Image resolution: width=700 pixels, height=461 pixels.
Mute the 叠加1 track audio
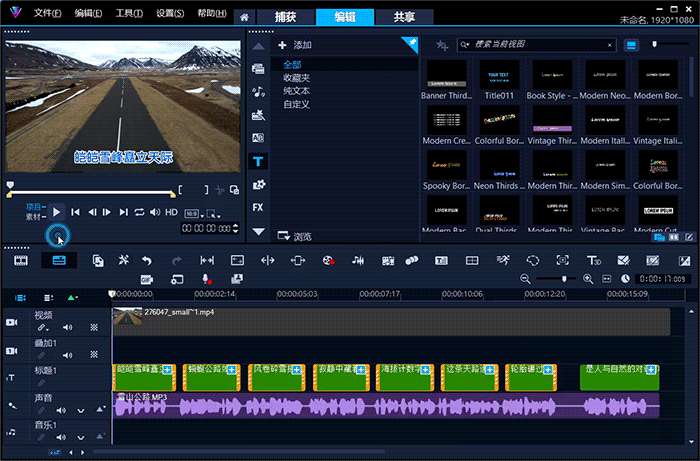pos(67,355)
